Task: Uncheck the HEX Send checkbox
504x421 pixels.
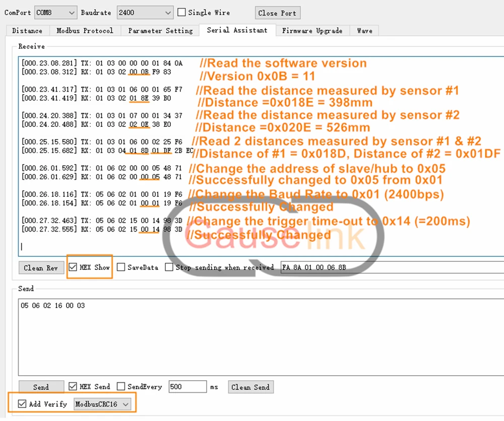Action: [73, 386]
